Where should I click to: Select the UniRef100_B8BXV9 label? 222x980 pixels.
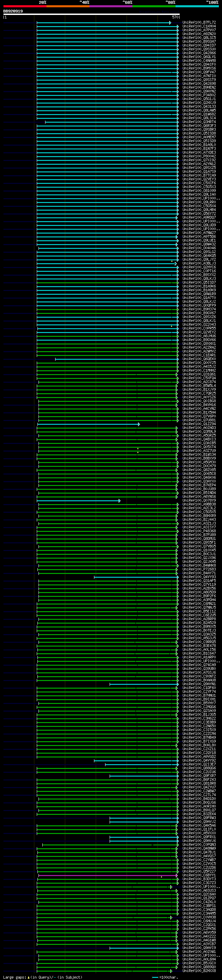(199, 459)
